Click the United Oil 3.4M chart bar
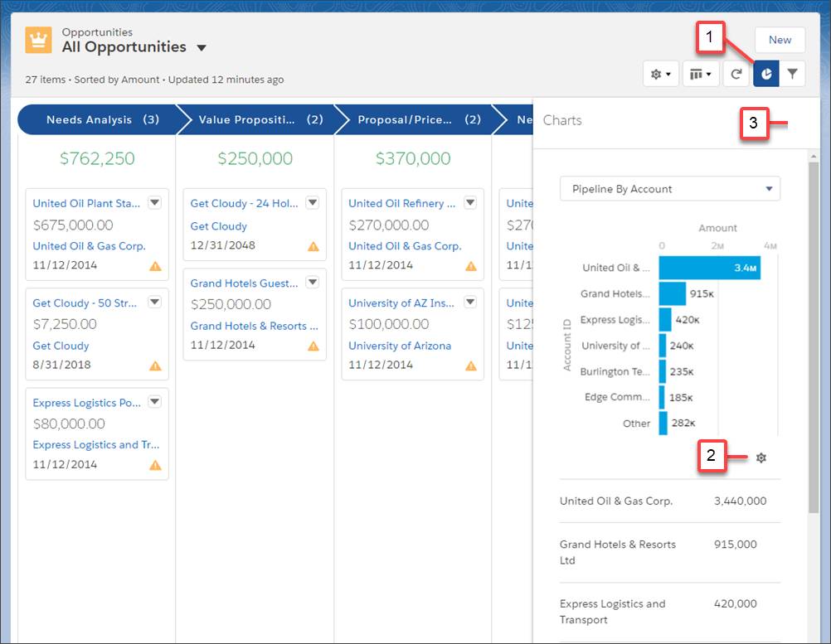The image size is (831, 644). click(710, 268)
